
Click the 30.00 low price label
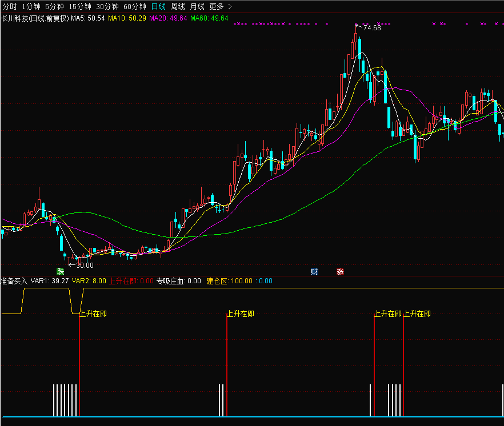pyautogui.click(x=85, y=265)
